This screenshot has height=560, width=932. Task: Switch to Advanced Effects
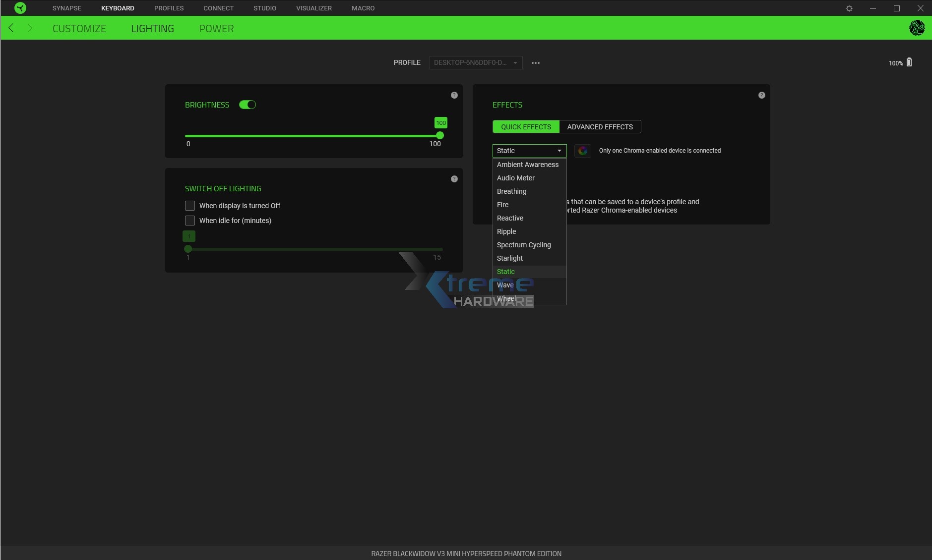(599, 127)
